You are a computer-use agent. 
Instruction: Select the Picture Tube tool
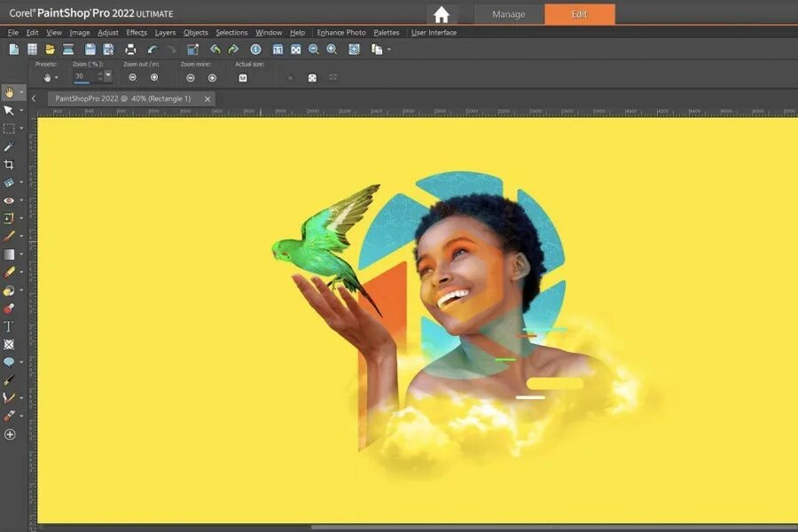pyautogui.click(x=9, y=309)
